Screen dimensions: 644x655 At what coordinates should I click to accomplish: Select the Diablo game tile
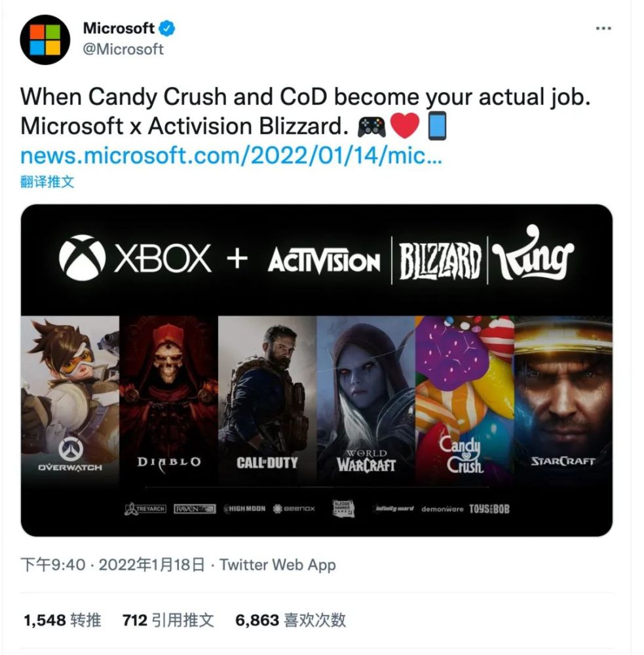point(169,401)
